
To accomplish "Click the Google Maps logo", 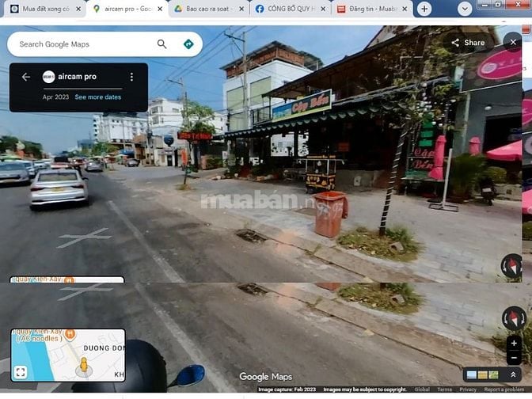I will (266, 377).
